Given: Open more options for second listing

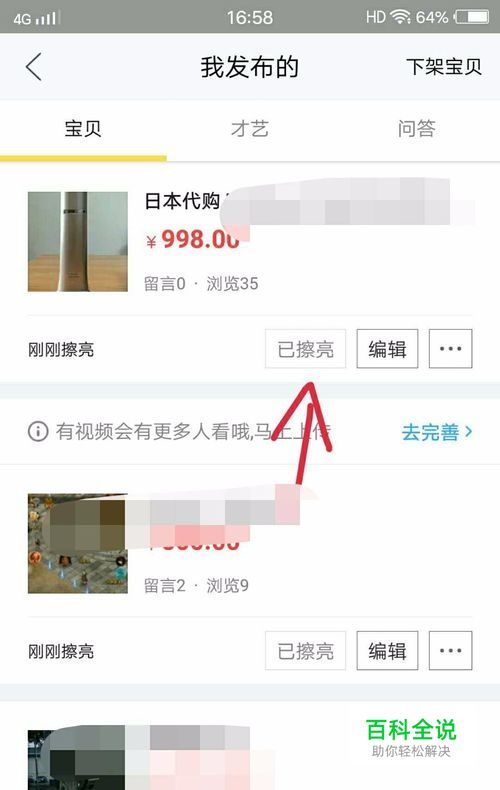Looking at the screenshot, I should pyautogui.click(x=451, y=650).
